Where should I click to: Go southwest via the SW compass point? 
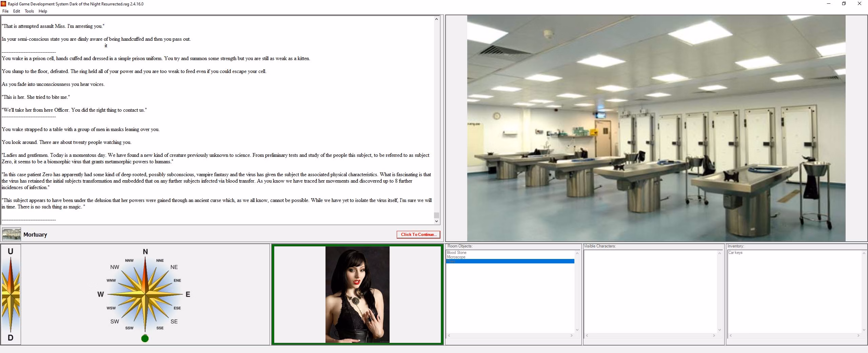point(115,321)
